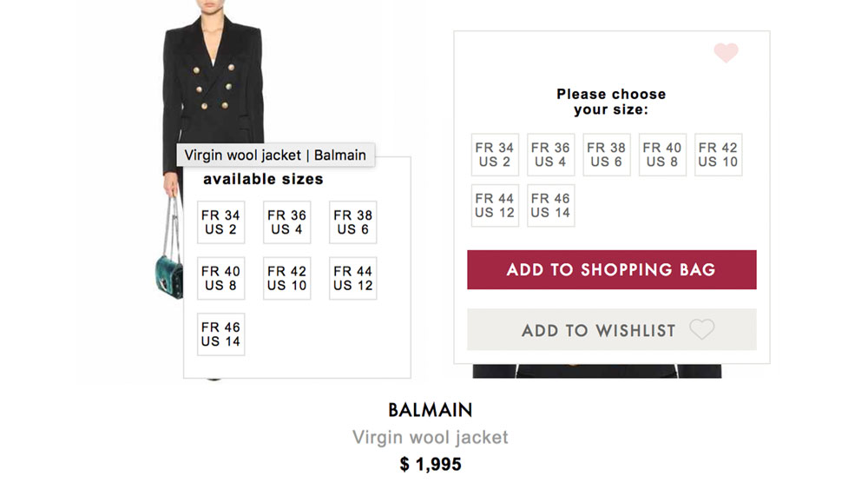Click FR 38 US 6 under available sizes
Image resolution: width=868 pixels, height=496 pixels.
[x=353, y=222]
